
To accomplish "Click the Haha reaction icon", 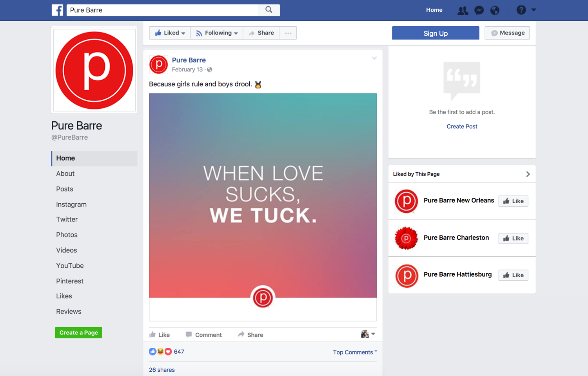I will click(160, 352).
